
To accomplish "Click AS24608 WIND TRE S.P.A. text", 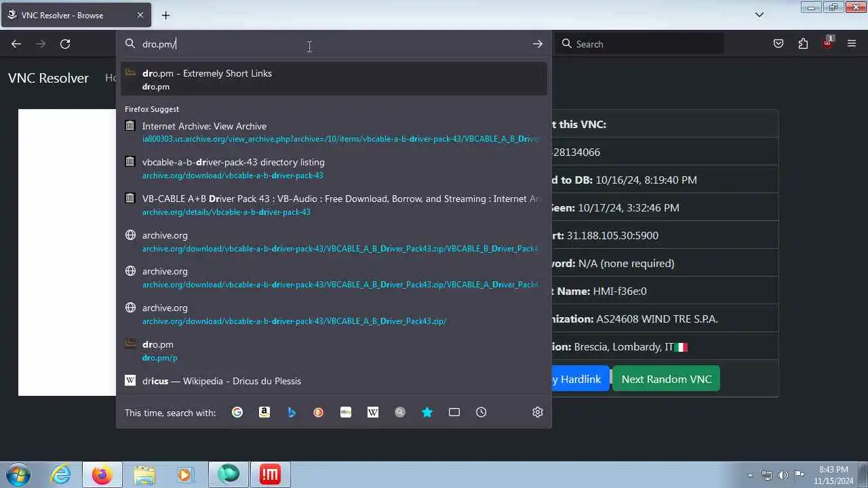I will coord(657,319).
